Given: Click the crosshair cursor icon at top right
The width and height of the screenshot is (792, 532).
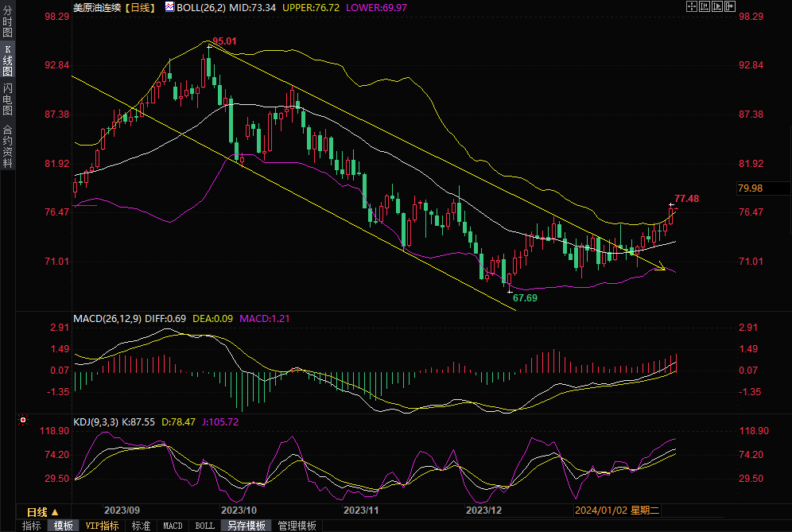Looking at the screenshot, I should (692, 6).
